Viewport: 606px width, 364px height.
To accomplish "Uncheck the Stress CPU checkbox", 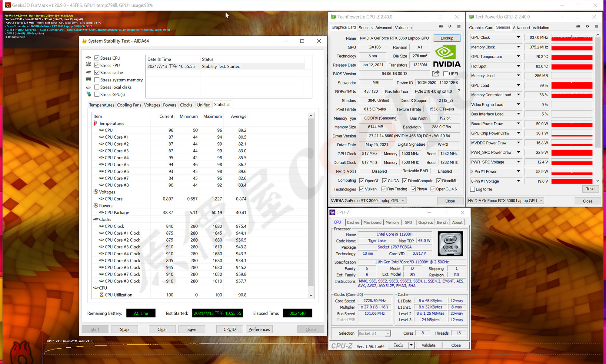I will (x=97, y=58).
